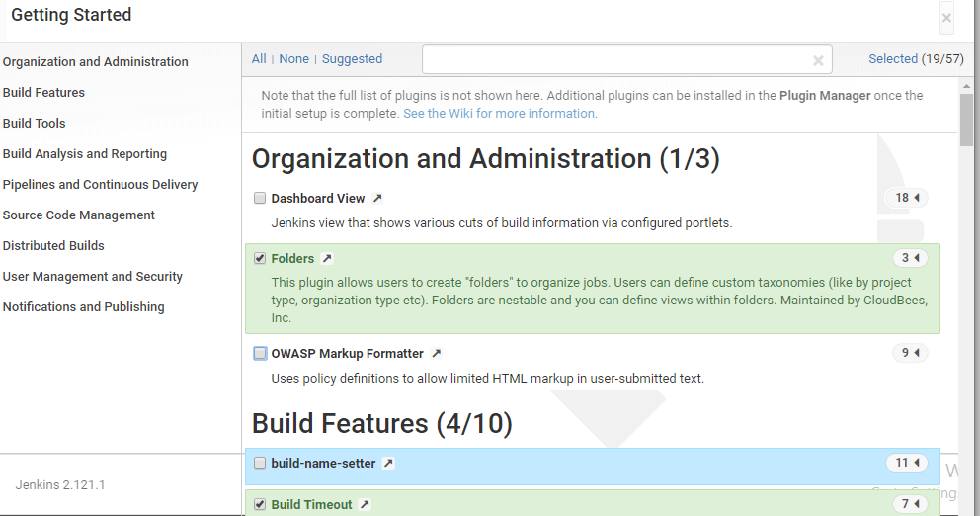Open Folders plugin external link icon
Screen dimensions: 980x516
[327, 259]
